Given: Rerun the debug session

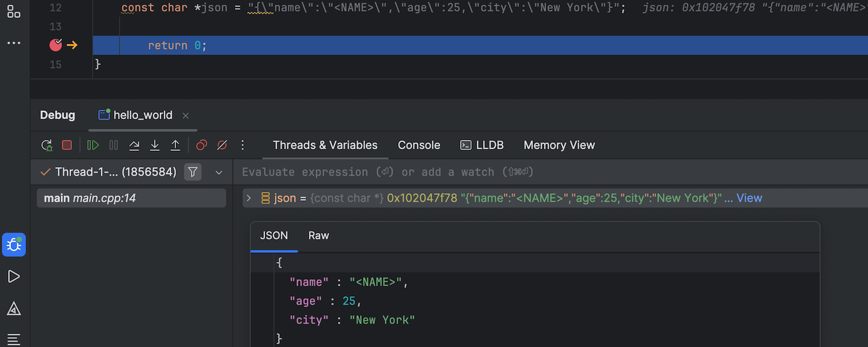Looking at the screenshot, I should [47, 145].
